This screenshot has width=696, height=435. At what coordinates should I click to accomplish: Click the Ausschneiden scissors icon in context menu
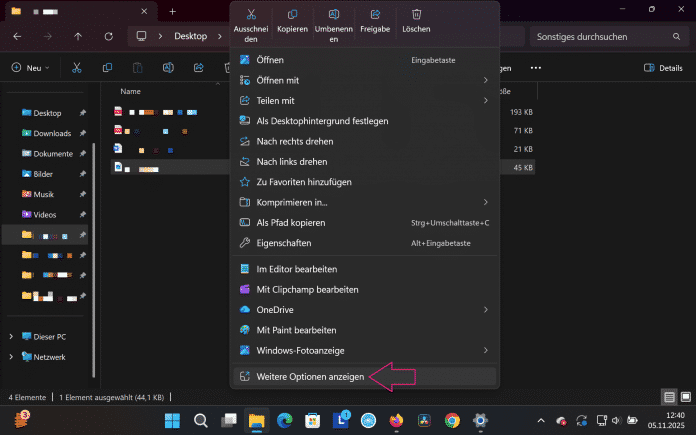pyautogui.click(x=251, y=15)
